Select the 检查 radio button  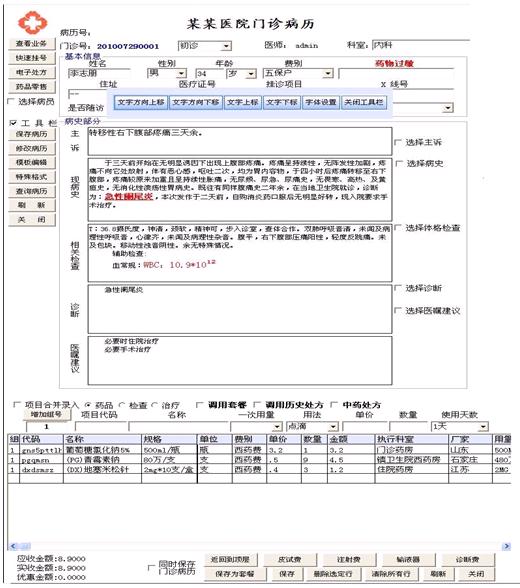[x=122, y=405]
